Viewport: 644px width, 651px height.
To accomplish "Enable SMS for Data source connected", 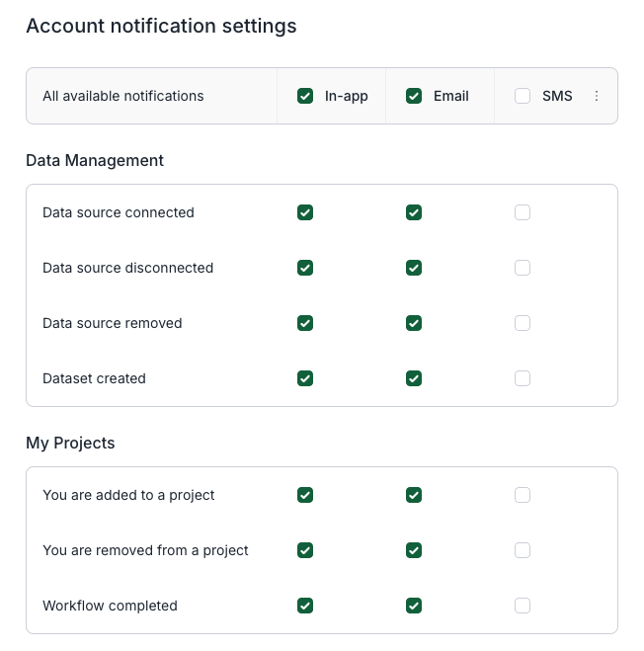I will (x=523, y=212).
